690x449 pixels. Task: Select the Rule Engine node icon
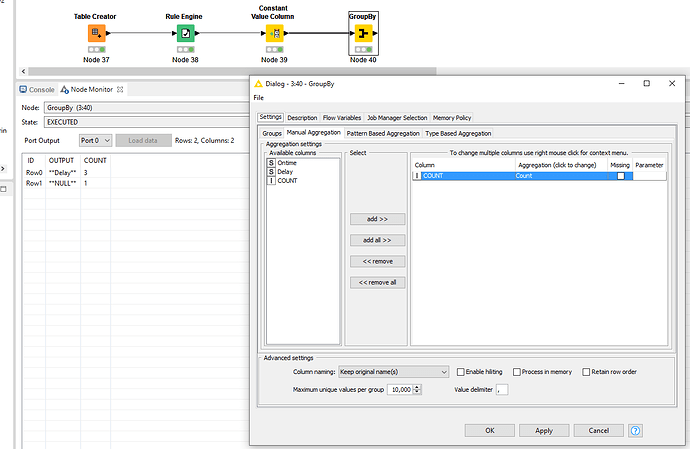185,33
